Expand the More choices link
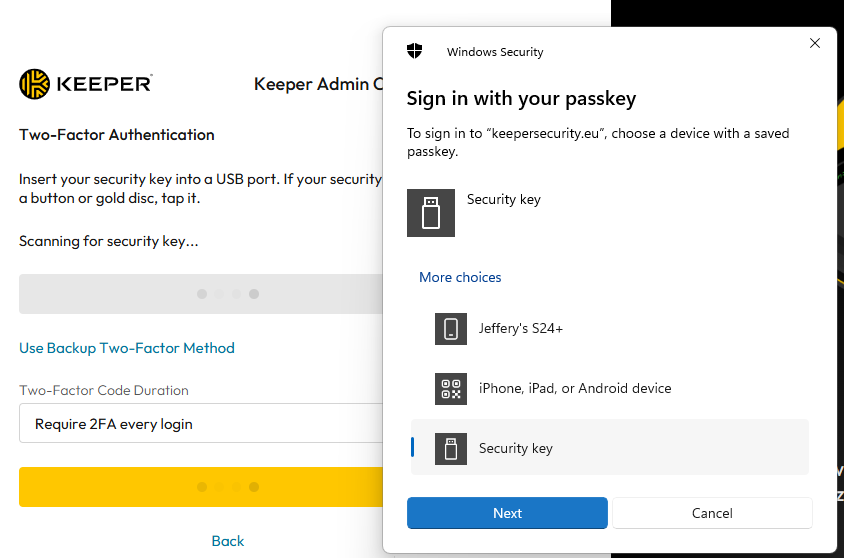844x558 pixels. 460,277
